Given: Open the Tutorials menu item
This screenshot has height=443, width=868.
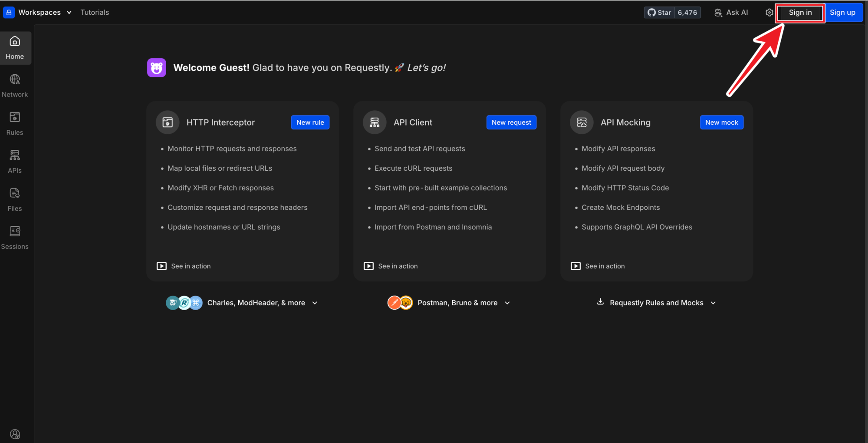Looking at the screenshot, I should click(x=95, y=13).
